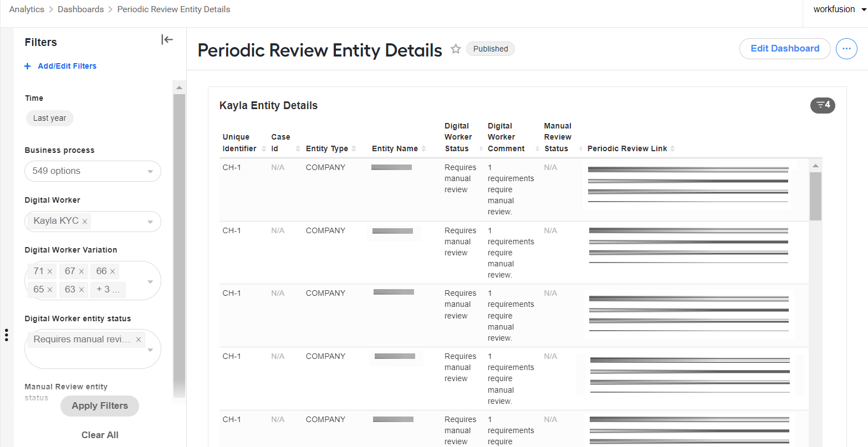Click the table vertical scrollbar thumb
The image size is (868, 447).
[x=815, y=196]
